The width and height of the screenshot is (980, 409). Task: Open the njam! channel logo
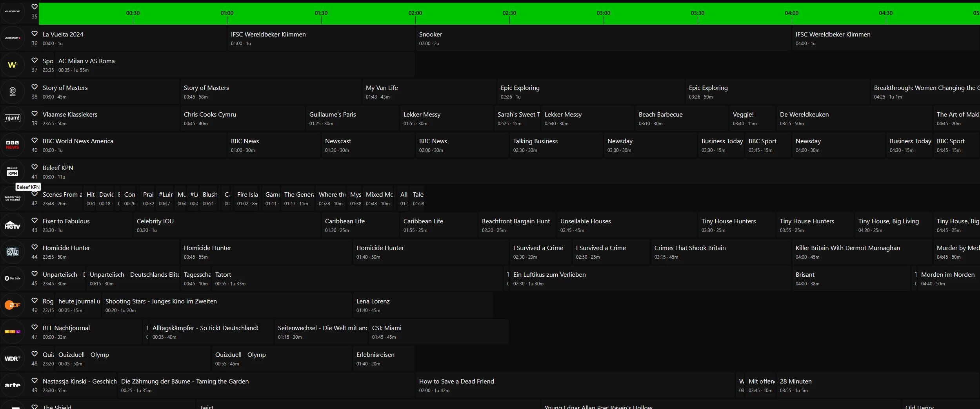pos(13,118)
